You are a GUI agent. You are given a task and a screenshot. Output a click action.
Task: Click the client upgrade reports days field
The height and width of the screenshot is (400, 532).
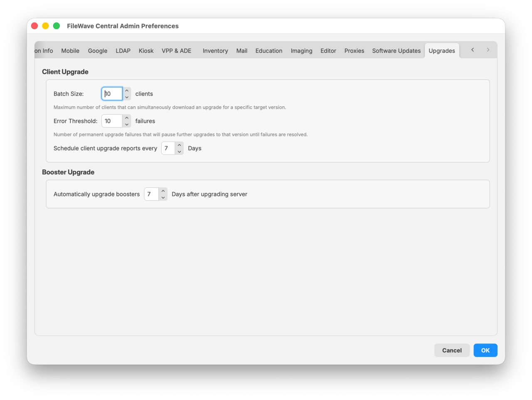point(168,148)
